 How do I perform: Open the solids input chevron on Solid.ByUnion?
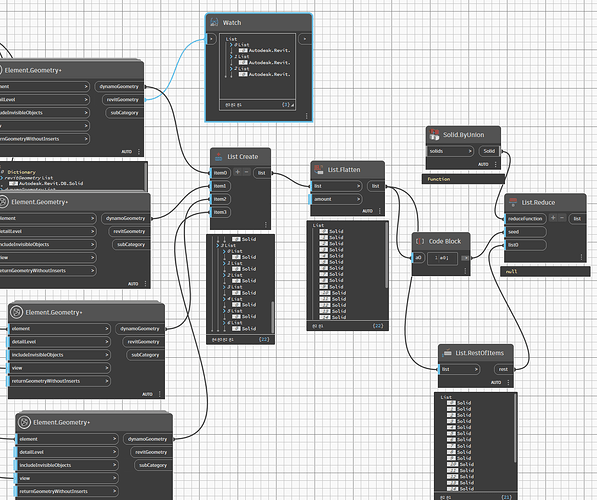coord(470,151)
